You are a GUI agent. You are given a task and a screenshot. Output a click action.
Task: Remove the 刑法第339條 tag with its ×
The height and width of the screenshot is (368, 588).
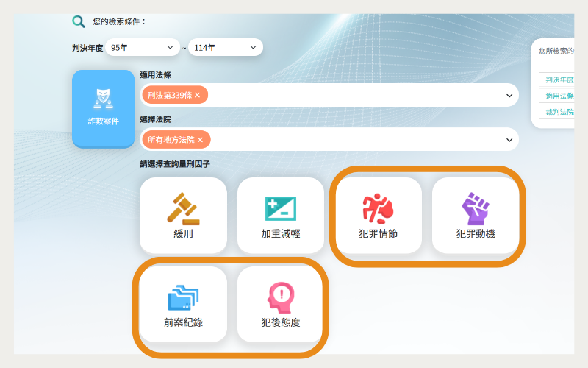pos(197,96)
